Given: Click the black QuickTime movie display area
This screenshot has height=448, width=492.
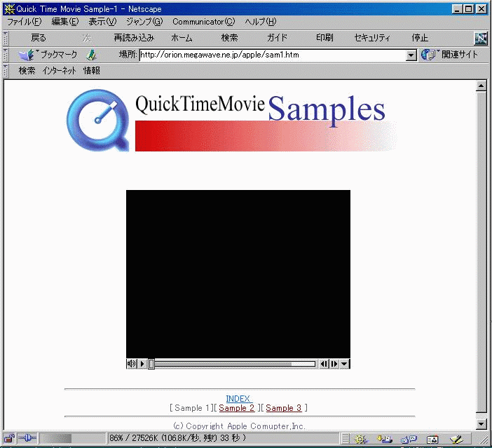Looking at the screenshot, I should pyautogui.click(x=238, y=274).
